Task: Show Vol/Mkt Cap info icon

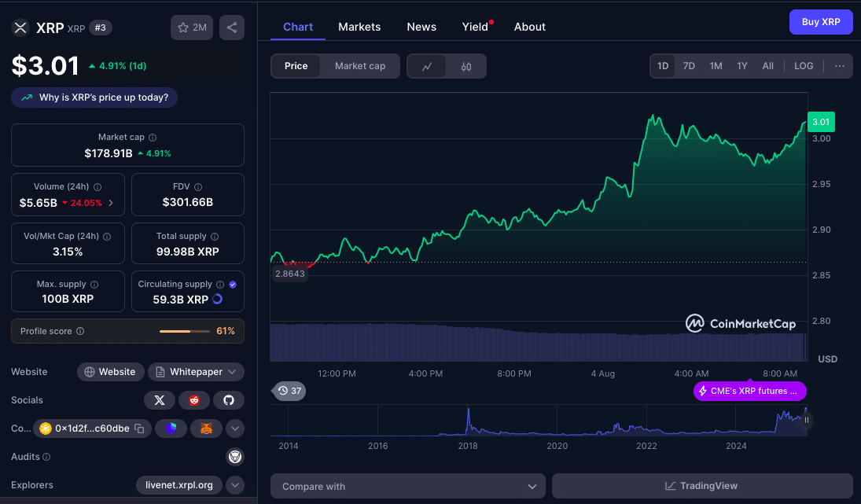Action: tap(107, 236)
